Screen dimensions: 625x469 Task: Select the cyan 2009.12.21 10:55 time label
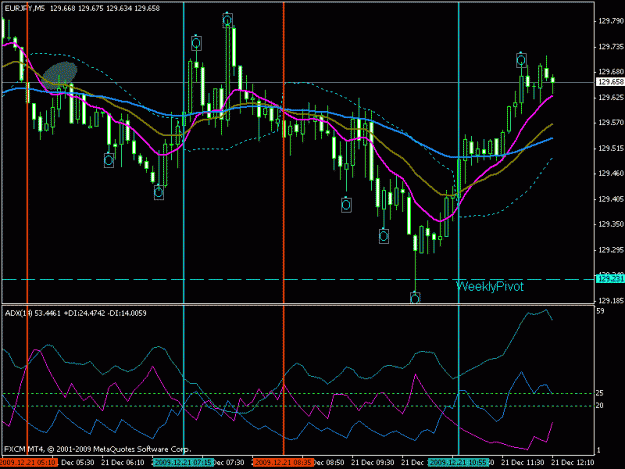pyautogui.click(x=458, y=463)
